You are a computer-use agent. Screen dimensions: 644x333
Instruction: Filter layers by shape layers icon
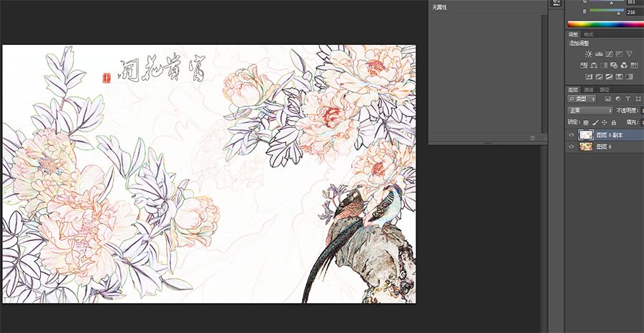click(638, 99)
